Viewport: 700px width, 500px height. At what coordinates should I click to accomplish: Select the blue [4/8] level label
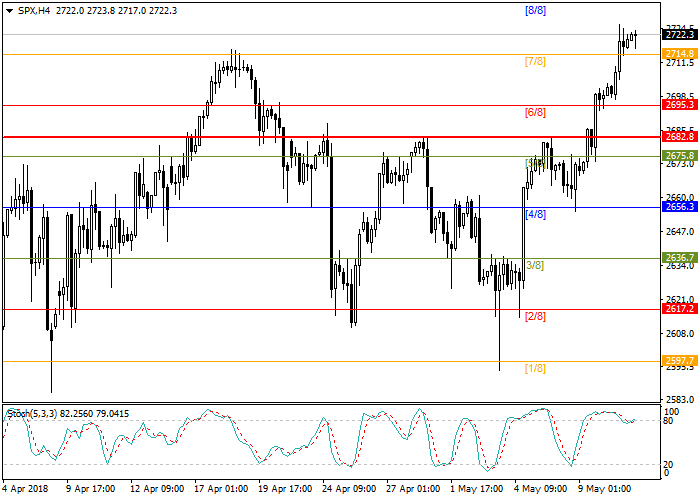click(x=536, y=215)
